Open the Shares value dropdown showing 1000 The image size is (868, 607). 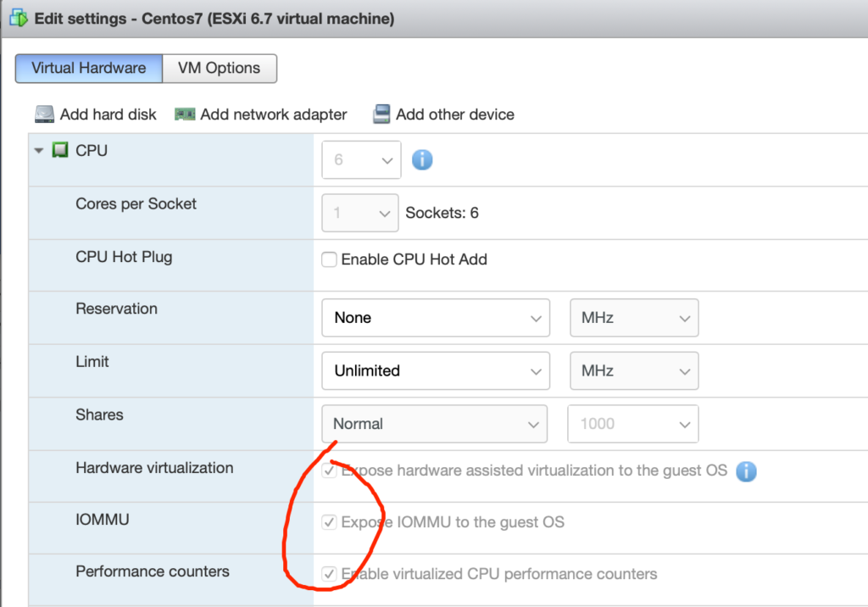pyautogui.click(x=633, y=424)
